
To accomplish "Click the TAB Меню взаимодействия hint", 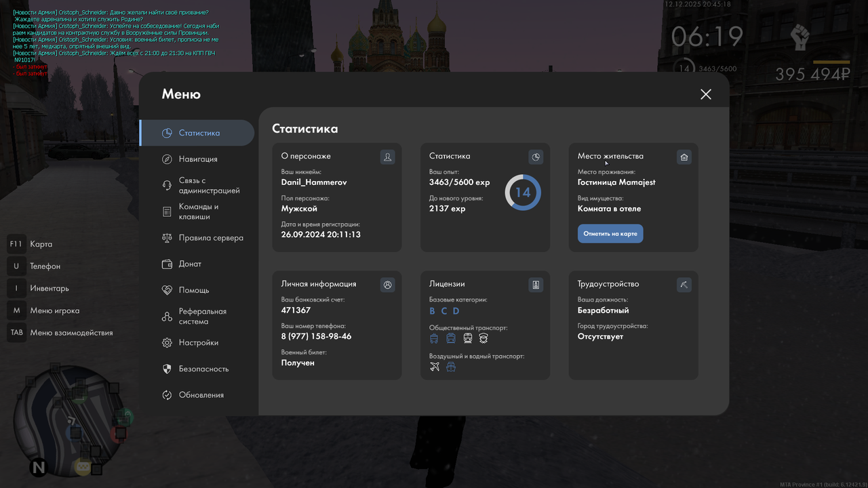I will [x=60, y=333].
